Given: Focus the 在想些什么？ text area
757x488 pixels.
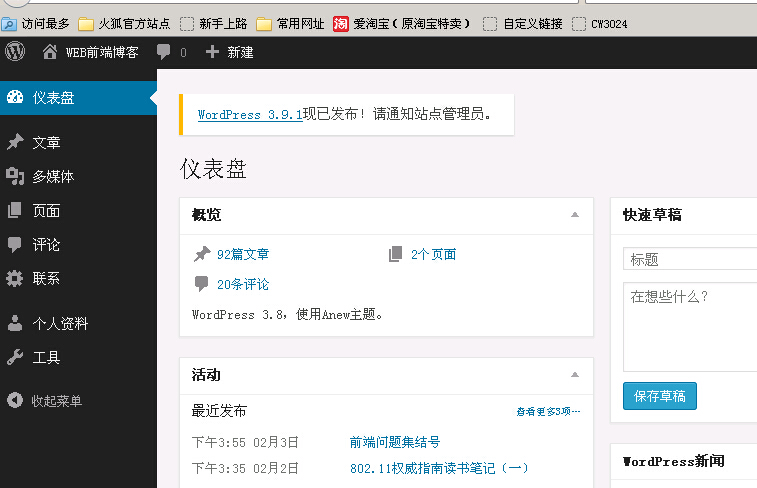Looking at the screenshot, I should [x=690, y=327].
